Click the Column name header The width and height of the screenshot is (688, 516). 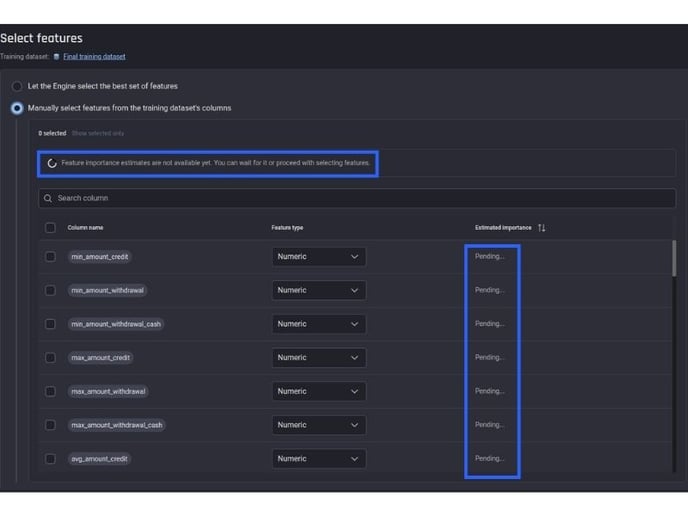(x=86, y=228)
